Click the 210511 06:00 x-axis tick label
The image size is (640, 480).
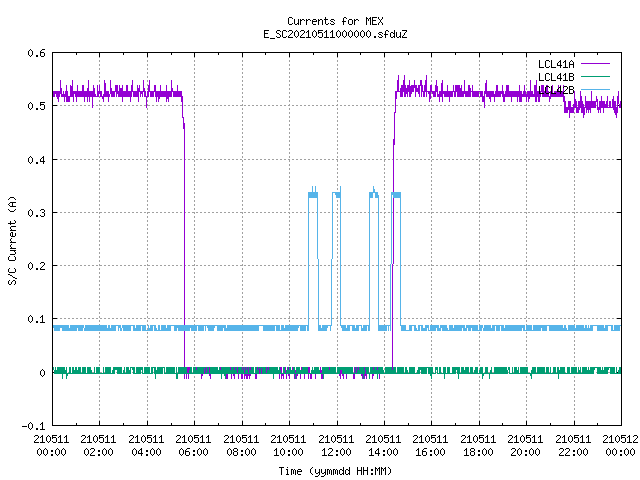193,446
